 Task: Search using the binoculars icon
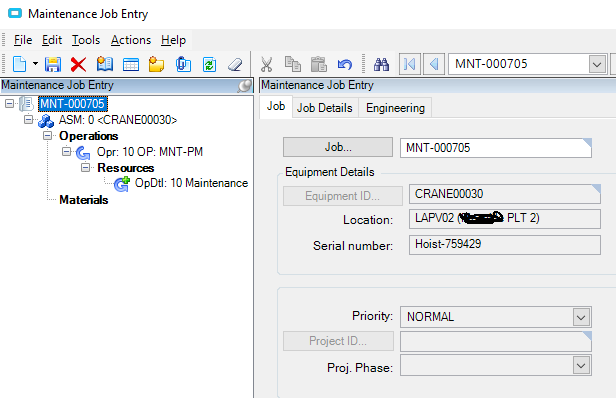click(381, 64)
